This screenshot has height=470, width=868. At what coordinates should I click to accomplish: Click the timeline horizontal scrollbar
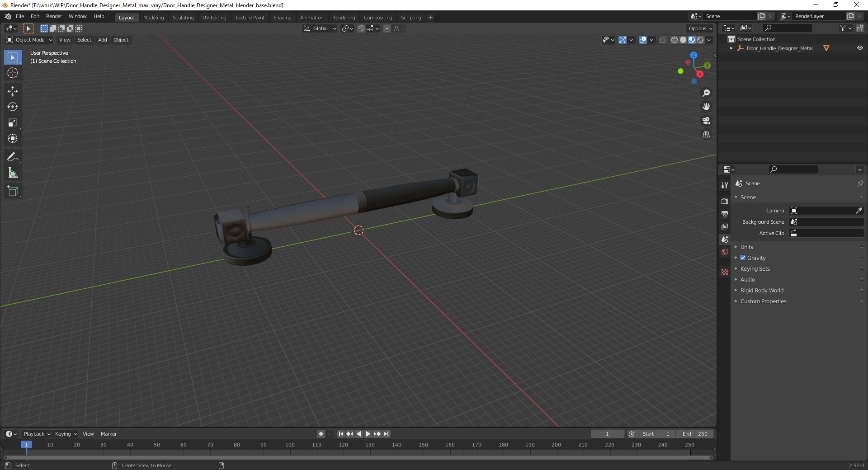[x=358, y=457]
